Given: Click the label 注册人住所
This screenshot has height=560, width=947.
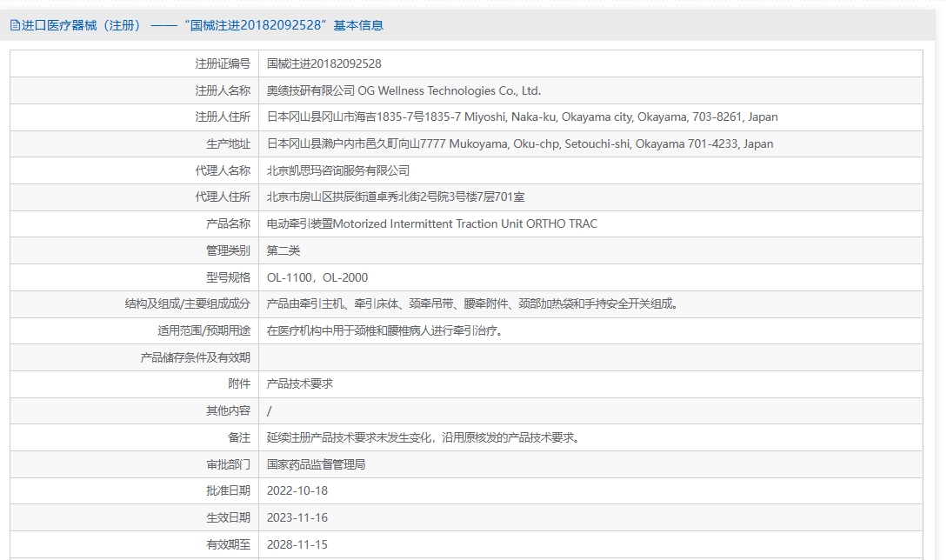Looking at the screenshot, I should [223, 117].
